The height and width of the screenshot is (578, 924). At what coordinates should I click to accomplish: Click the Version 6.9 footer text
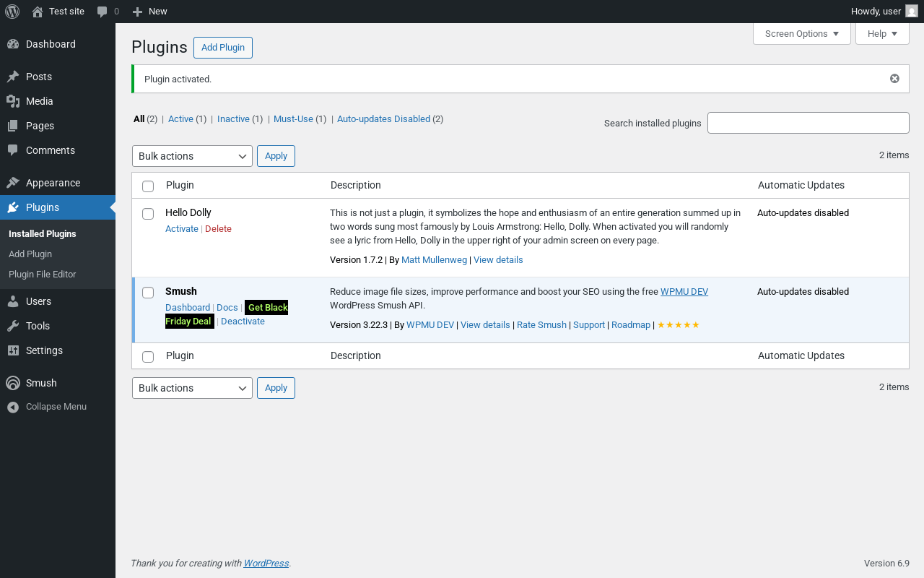pos(886,564)
